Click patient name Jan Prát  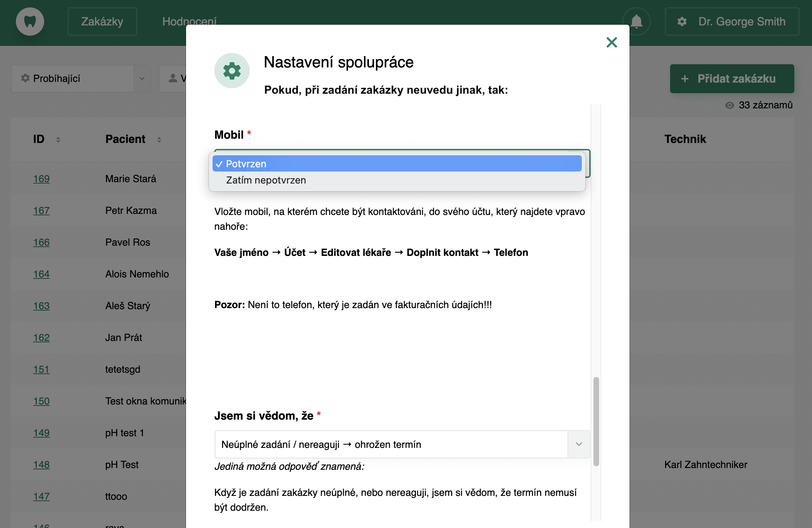[124, 338]
